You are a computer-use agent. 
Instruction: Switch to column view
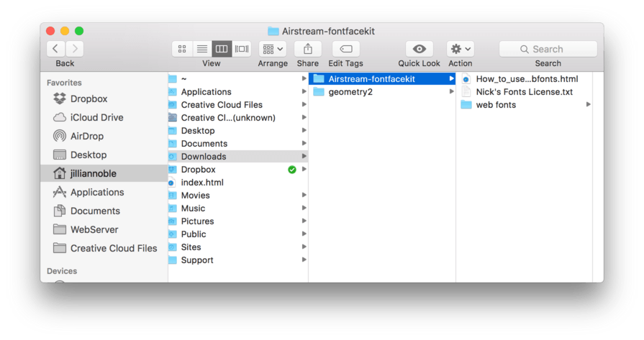click(x=222, y=49)
